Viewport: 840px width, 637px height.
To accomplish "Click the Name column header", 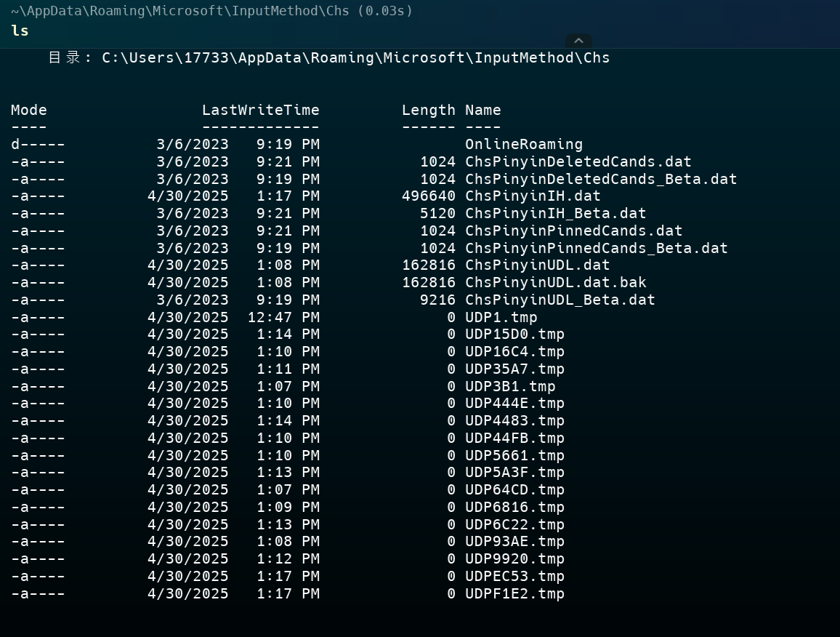I will (x=482, y=110).
